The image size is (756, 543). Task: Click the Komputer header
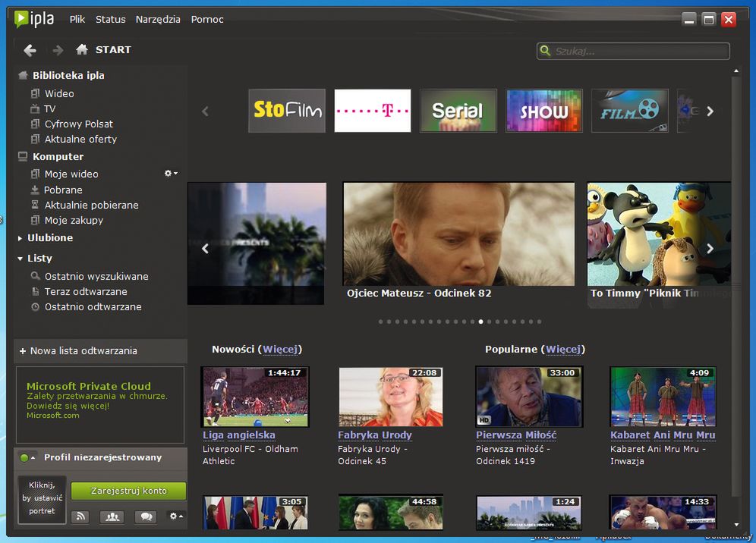(x=58, y=156)
